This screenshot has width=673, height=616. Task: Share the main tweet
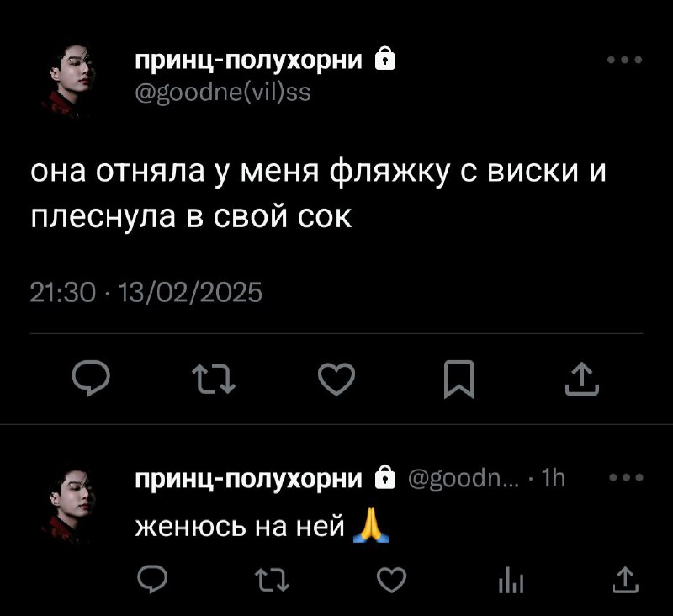pyautogui.click(x=581, y=379)
